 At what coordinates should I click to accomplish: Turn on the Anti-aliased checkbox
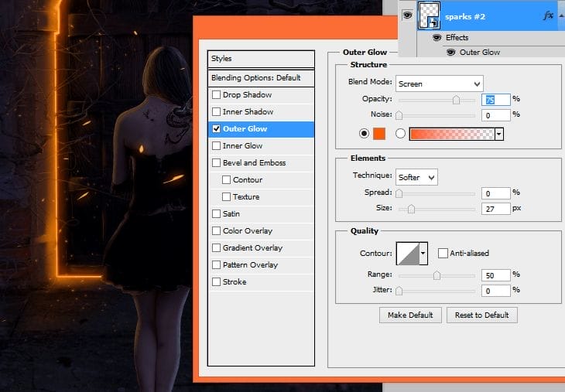(x=443, y=253)
